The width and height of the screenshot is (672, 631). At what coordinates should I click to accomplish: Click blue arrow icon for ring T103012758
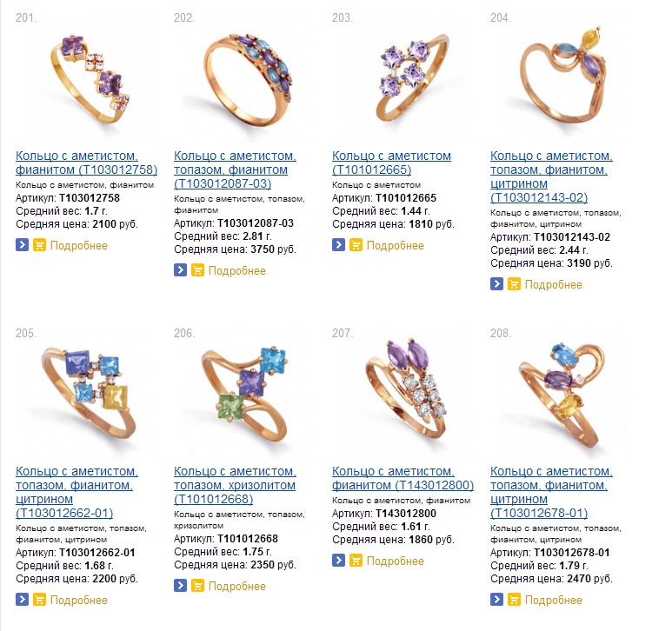point(22,245)
